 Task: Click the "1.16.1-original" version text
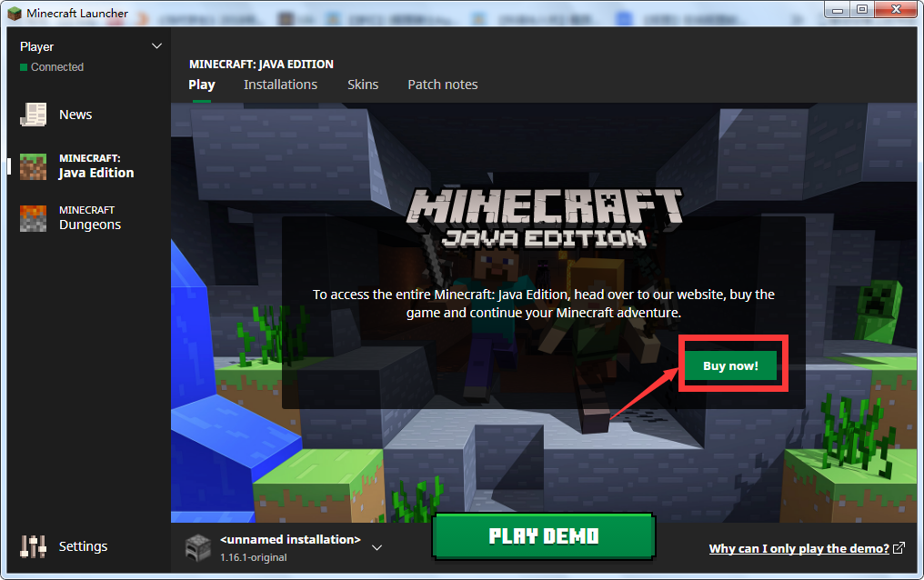tap(254, 557)
